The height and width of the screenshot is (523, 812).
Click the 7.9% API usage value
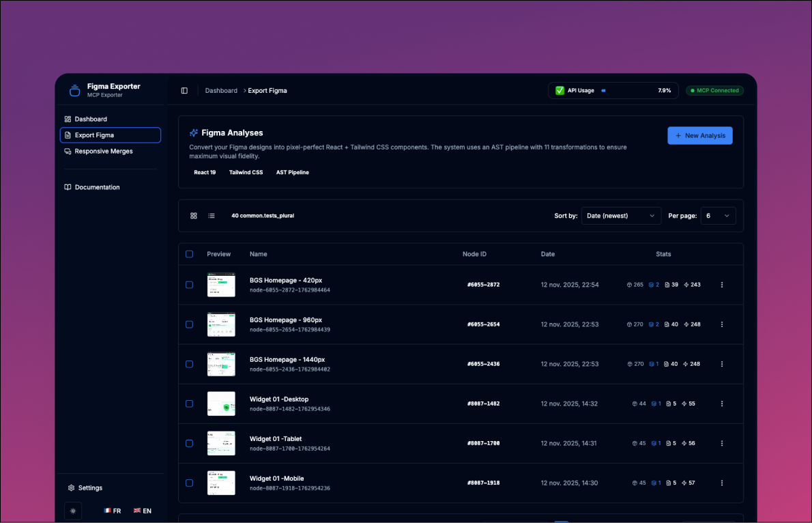[665, 91]
